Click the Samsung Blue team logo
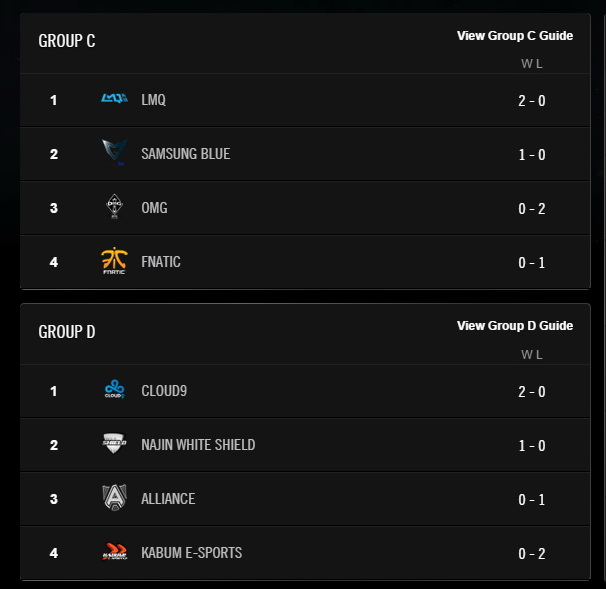606x589 pixels. [x=114, y=153]
